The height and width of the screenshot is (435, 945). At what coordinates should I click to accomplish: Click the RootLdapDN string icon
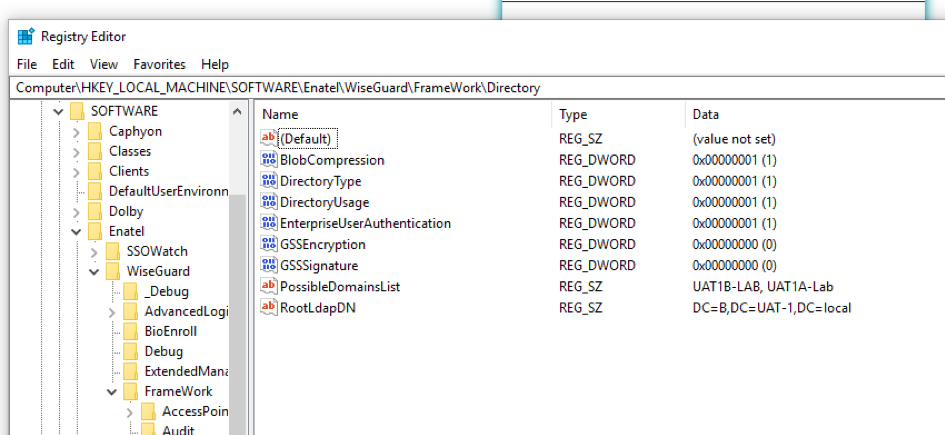(x=269, y=308)
